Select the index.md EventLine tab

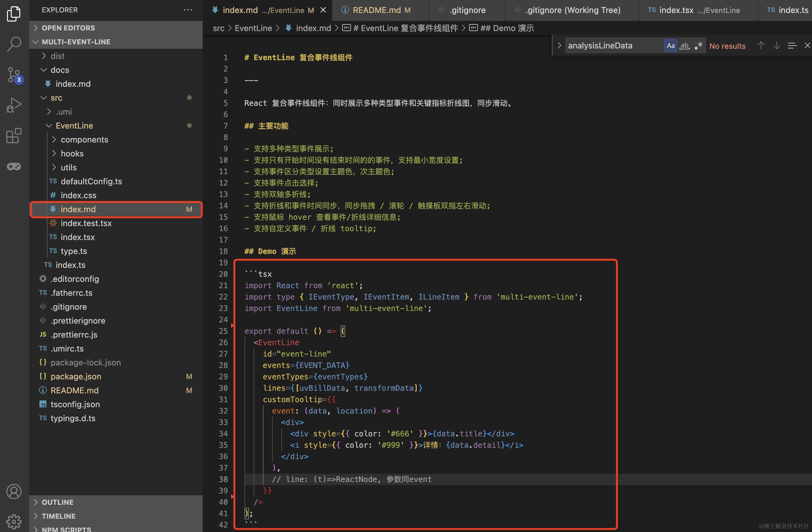tap(268, 10)
